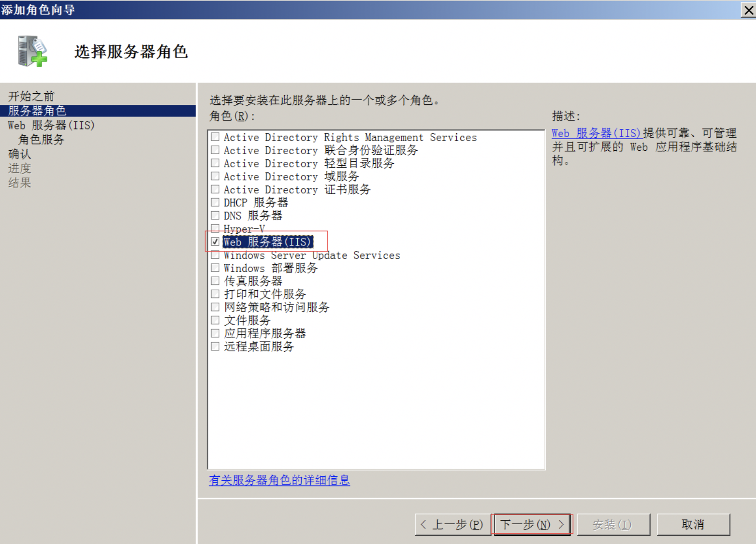Check Active Directory 证书服务 role
This screenshot has width=756, height=544.
tap(215, 189)
